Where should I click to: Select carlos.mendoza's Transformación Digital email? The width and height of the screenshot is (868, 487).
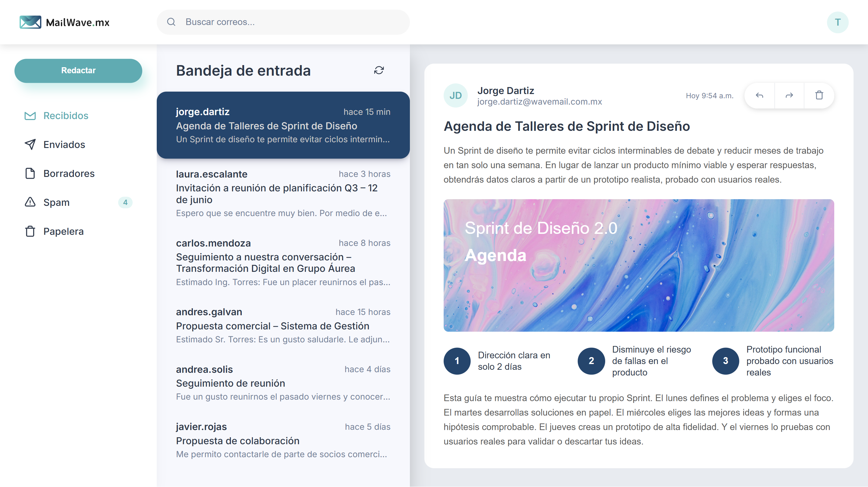[283, 262]
